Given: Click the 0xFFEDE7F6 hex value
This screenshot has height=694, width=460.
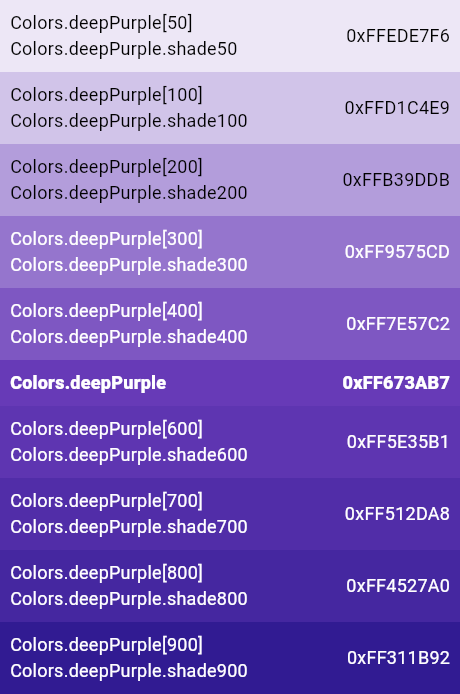Looking at the screenshot, I should click(x=398, y=36).
